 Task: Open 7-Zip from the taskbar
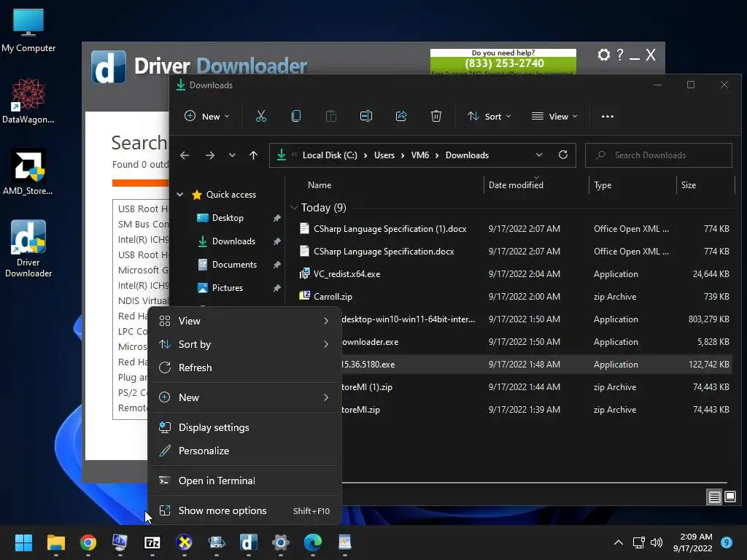pos(152,542)
